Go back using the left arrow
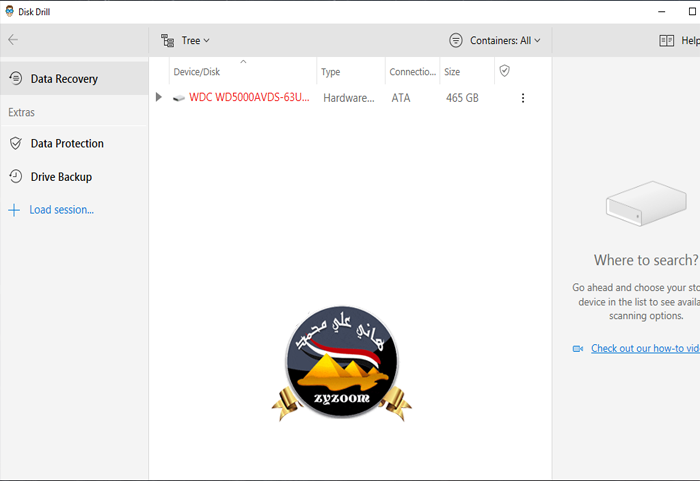The height and width of the screenshot is (481, 700). [13, 40]
